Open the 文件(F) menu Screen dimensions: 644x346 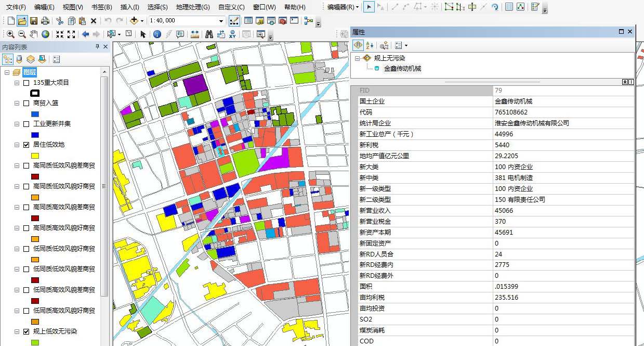[x=16, y=7]
